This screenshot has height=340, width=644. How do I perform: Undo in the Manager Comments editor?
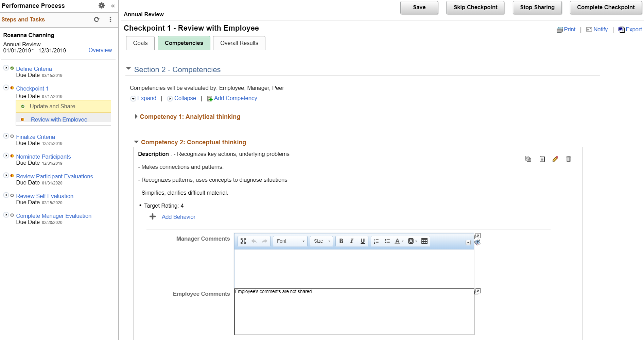click(x=254, y=241)
